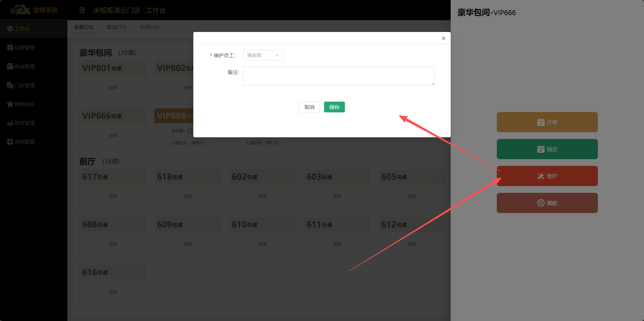Image resolution: width=644 pixels, height=321 pixels.
Task: Close the maintenance dialog with X
Action: click(443, 38)
